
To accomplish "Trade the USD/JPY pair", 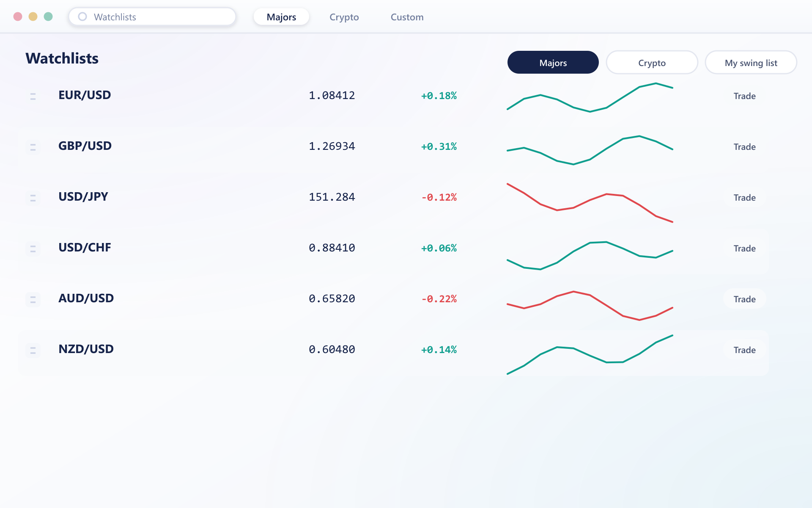I will [744, 198].
